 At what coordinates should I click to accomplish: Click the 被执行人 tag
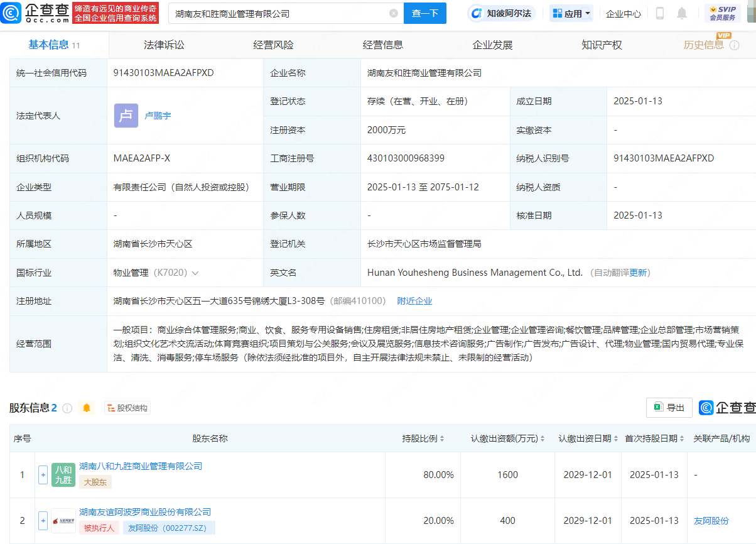99,528
